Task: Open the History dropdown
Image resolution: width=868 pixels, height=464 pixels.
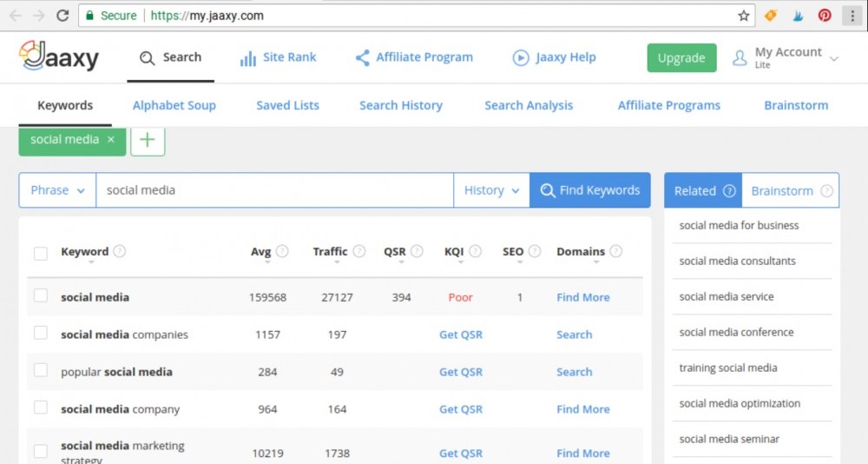Action: (491, 190)
